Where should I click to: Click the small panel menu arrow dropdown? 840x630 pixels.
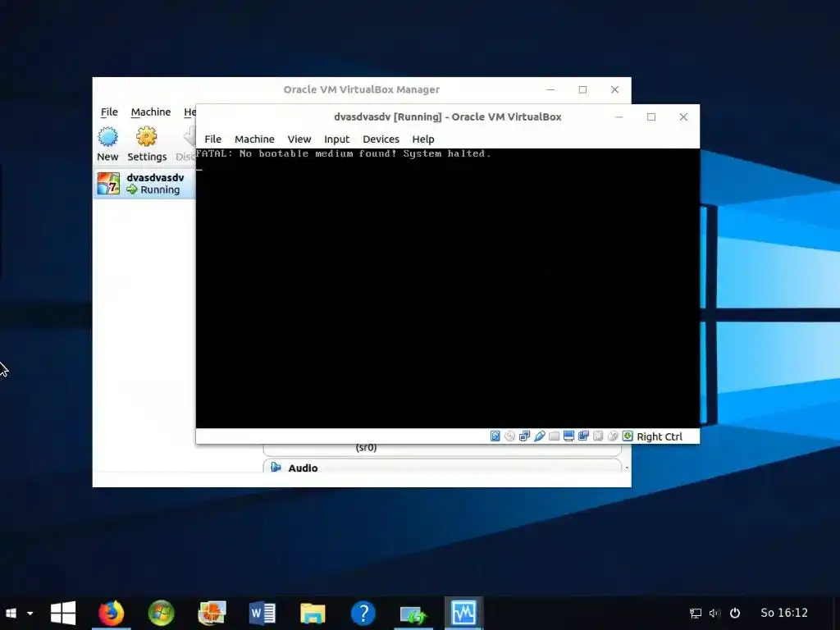pos(30,613)
